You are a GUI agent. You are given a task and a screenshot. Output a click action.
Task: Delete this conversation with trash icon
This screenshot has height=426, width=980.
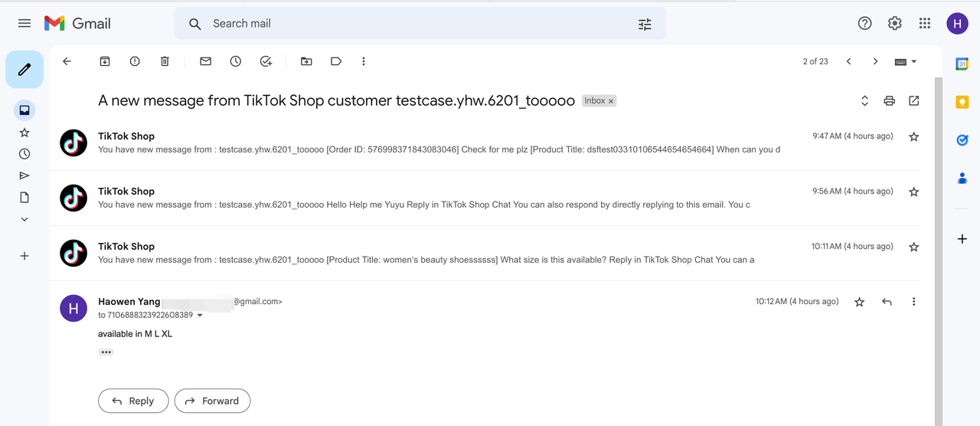point(165,61)
